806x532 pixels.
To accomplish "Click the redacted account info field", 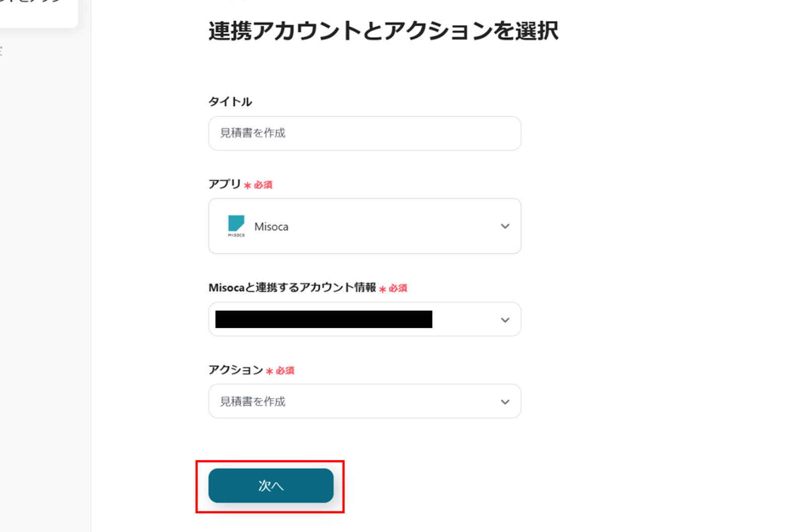I will click(x=323, y=319).
